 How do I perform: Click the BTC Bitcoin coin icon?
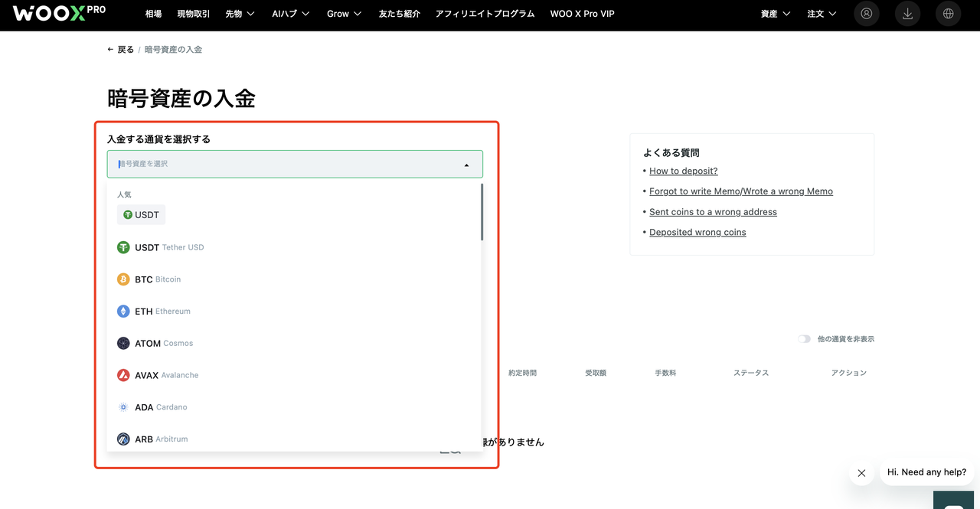(123, 279)
